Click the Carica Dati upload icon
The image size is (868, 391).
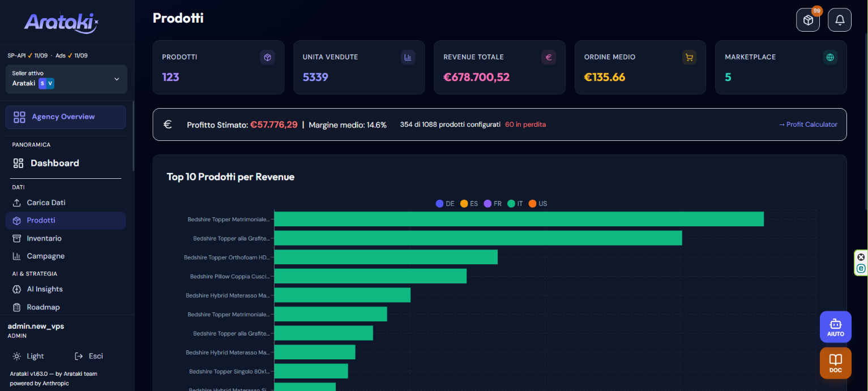pyautogui.click(x=16, y=203)
